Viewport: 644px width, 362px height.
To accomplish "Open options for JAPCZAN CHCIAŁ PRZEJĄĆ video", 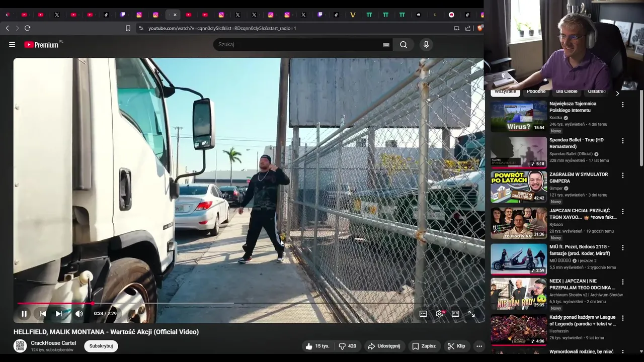I will 622,212.
